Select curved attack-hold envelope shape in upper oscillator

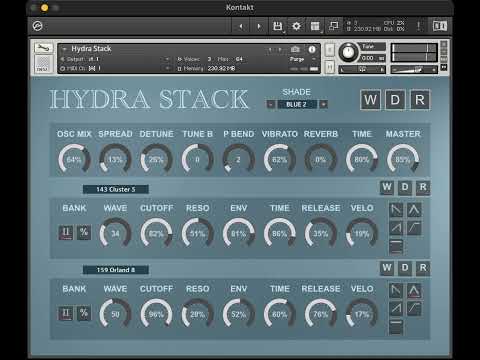tap(414, 228)
